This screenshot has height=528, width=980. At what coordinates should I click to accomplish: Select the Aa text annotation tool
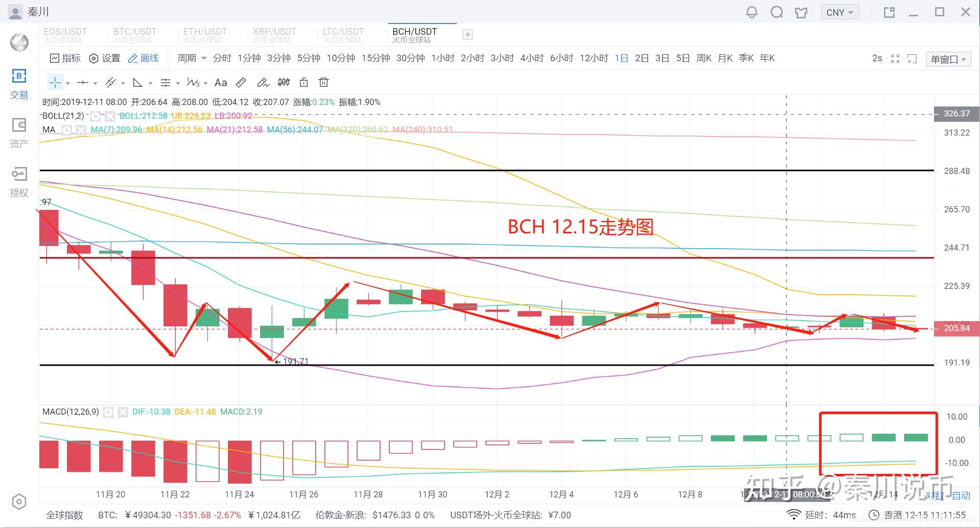pos(221,83)
